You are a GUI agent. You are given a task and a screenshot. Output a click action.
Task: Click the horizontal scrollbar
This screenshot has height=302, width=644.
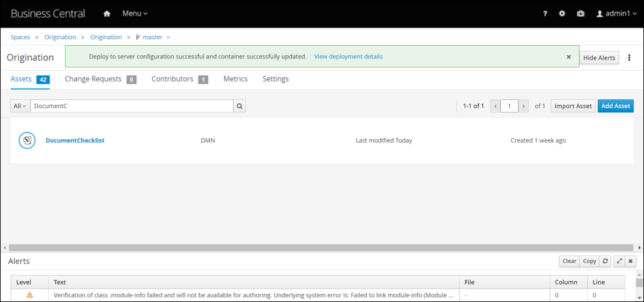point(321,248)
